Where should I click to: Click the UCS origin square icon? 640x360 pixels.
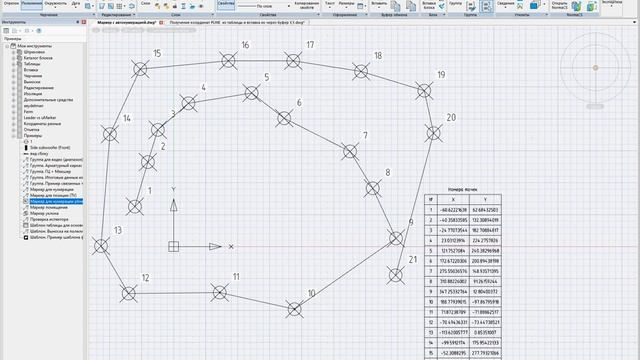(x=173, y=247)
